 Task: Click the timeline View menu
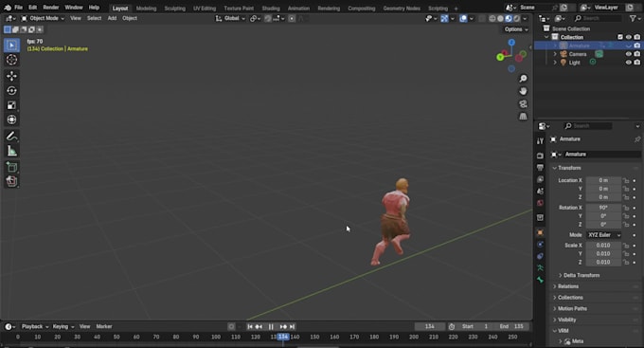pos(84,326)
